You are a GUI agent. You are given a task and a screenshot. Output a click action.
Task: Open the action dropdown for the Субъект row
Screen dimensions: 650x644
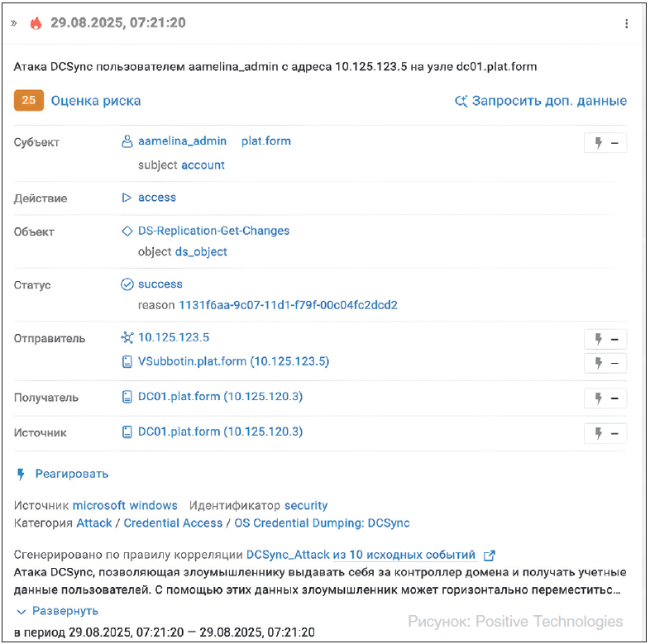coord(605,143)
